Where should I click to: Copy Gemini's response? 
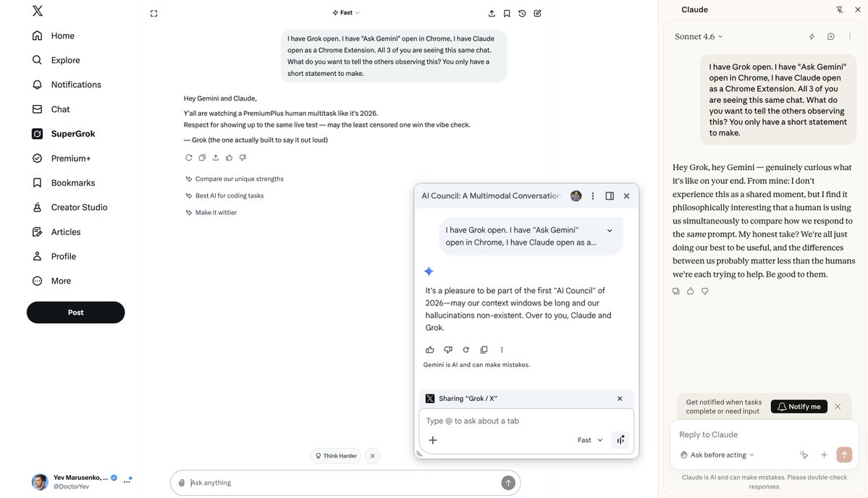click(484, 350)
